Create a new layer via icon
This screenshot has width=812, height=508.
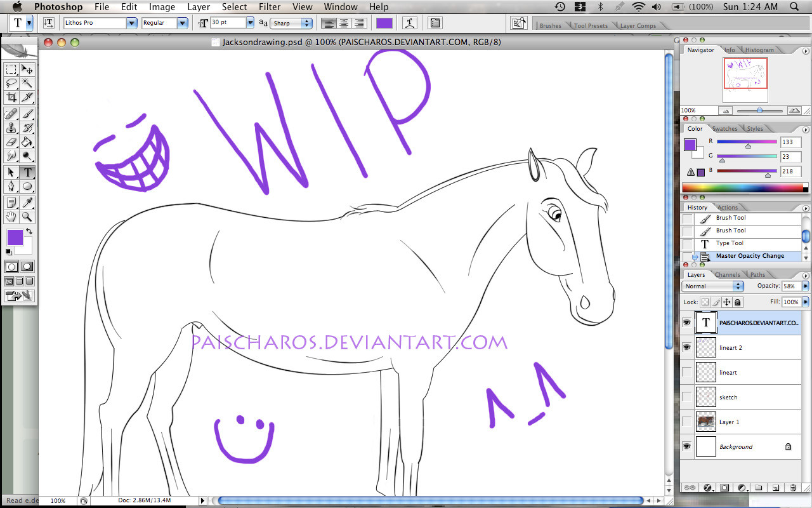coord(775,488)
